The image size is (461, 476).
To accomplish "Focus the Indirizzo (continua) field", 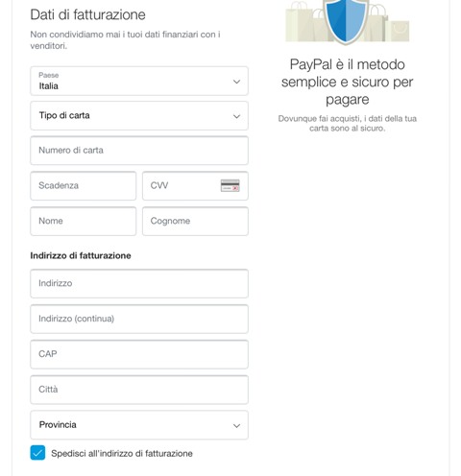I will pos(139,319).
